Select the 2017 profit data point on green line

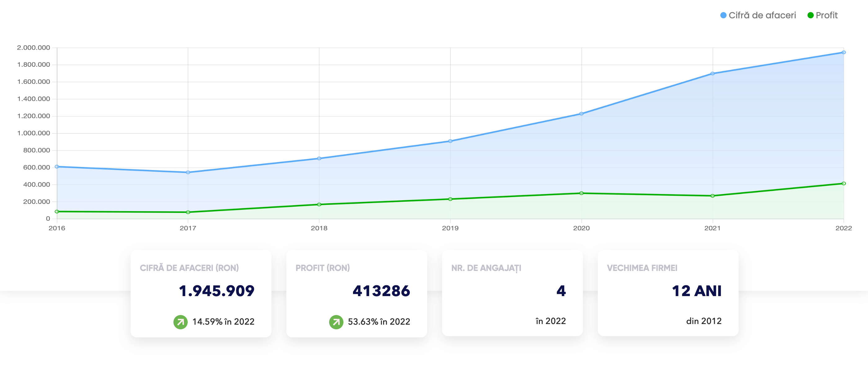188,212
